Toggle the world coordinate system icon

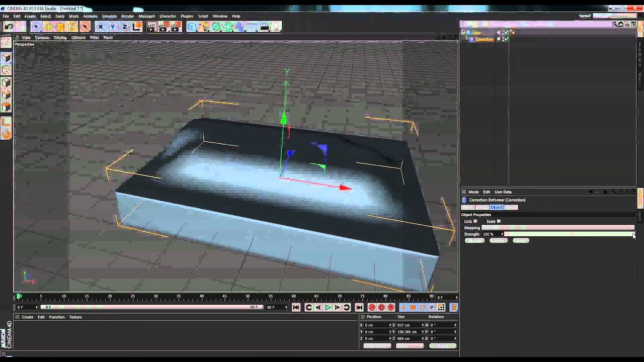point(137,27)
